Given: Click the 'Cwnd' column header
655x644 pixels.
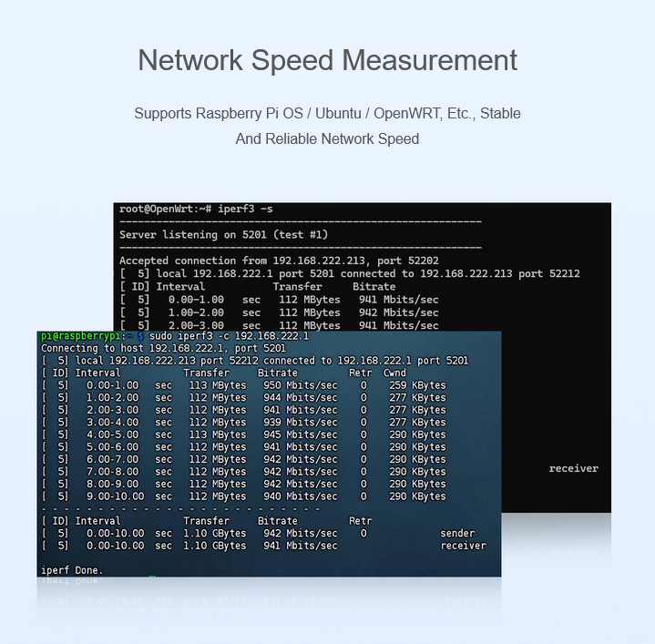Looking at the screenshot, I should [394, 373].
